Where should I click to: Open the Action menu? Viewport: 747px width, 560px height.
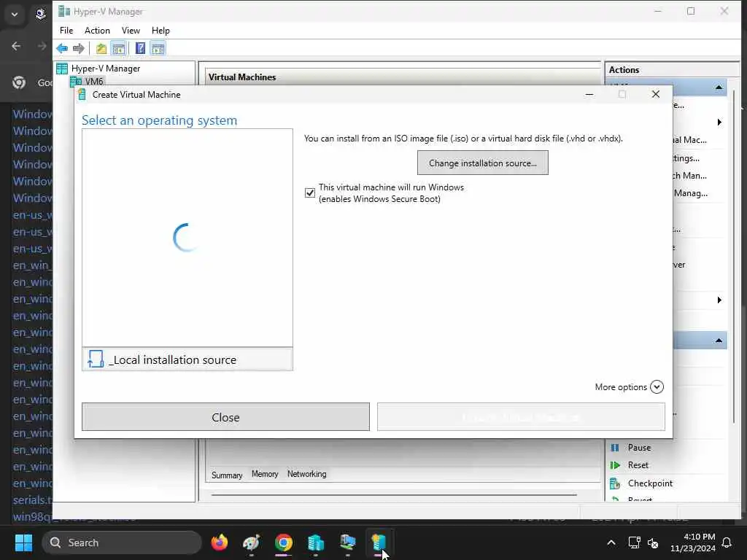pyautogui.click(x=97, y=31)
